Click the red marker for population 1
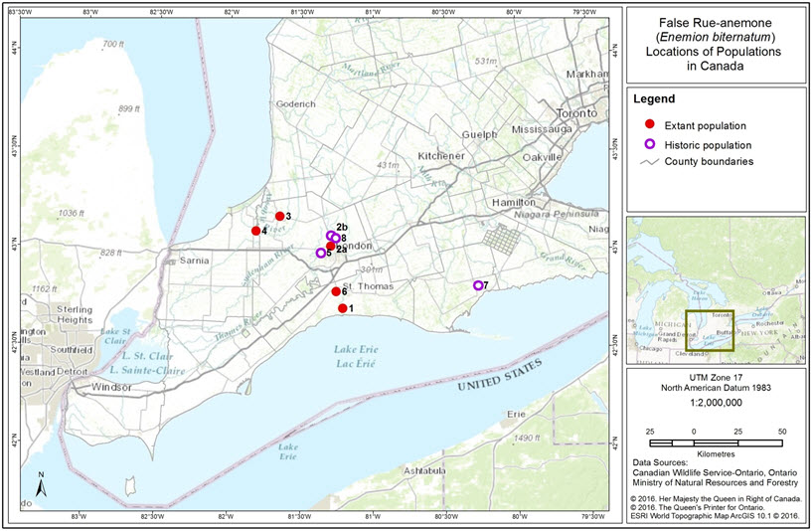The width and height of the screenshot is (812, 531). [342, 308]
